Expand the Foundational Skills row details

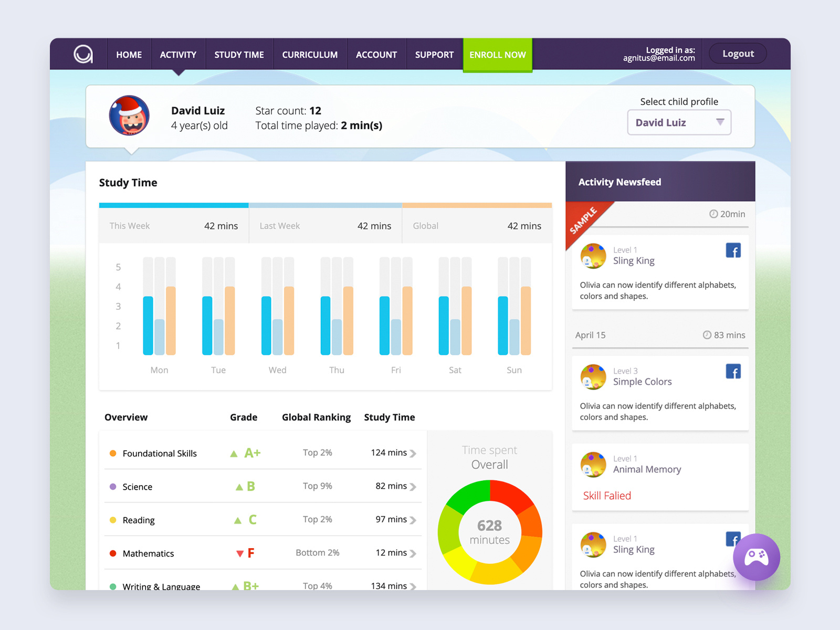tap(414, 453)
